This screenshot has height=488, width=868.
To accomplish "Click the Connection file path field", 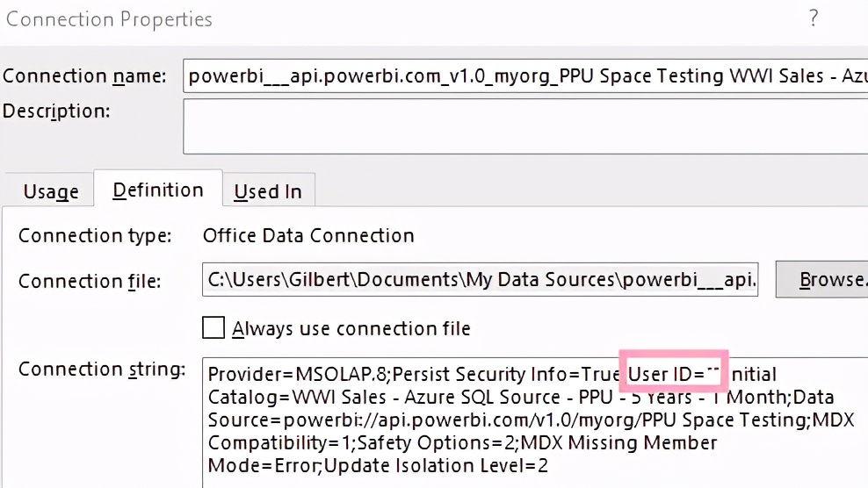I will 481,280.
